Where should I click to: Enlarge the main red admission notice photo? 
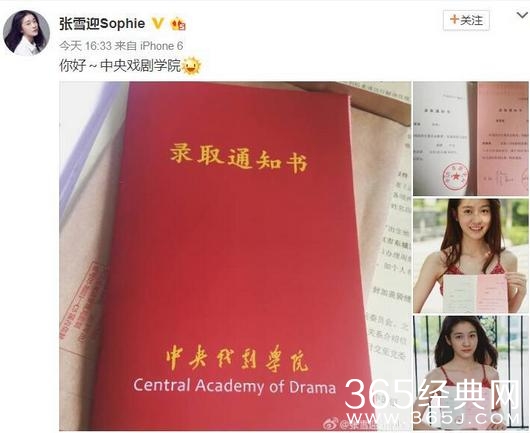[x=235, y=256]
